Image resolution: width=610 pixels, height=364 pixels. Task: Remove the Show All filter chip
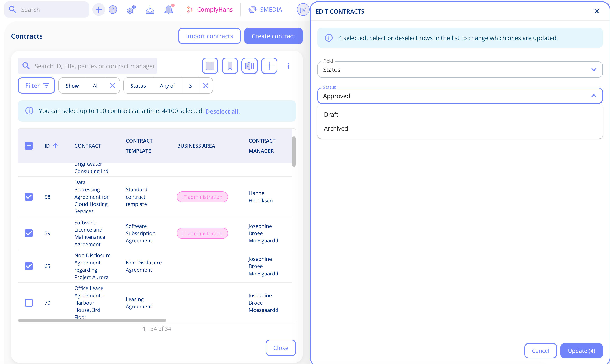tap(113, 86)
